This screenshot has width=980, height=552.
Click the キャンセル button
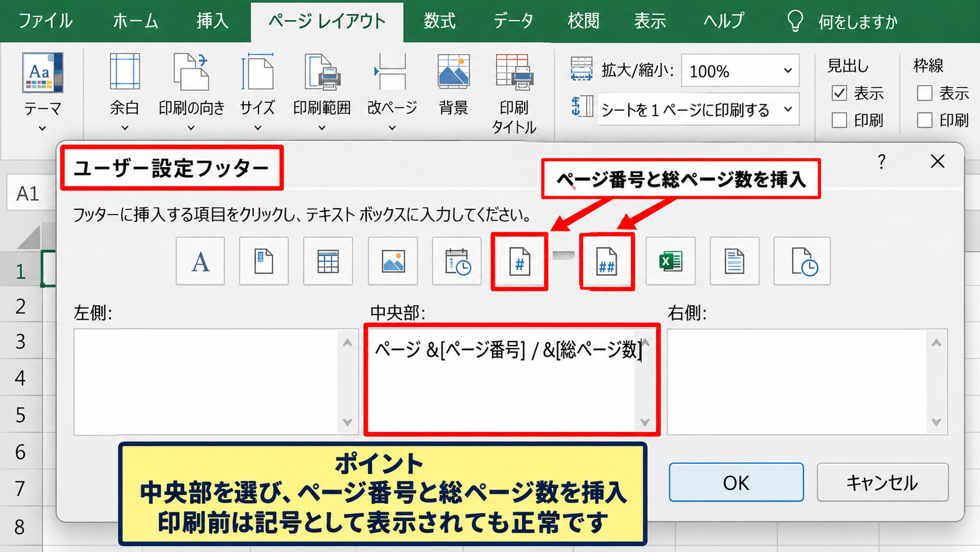pos(882,482)
